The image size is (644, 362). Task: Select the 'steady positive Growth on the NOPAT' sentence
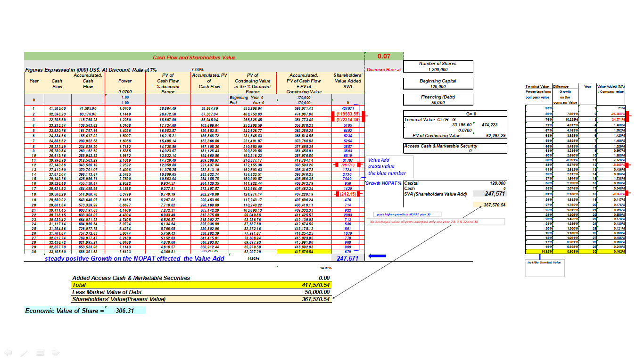tap(134, 258)
